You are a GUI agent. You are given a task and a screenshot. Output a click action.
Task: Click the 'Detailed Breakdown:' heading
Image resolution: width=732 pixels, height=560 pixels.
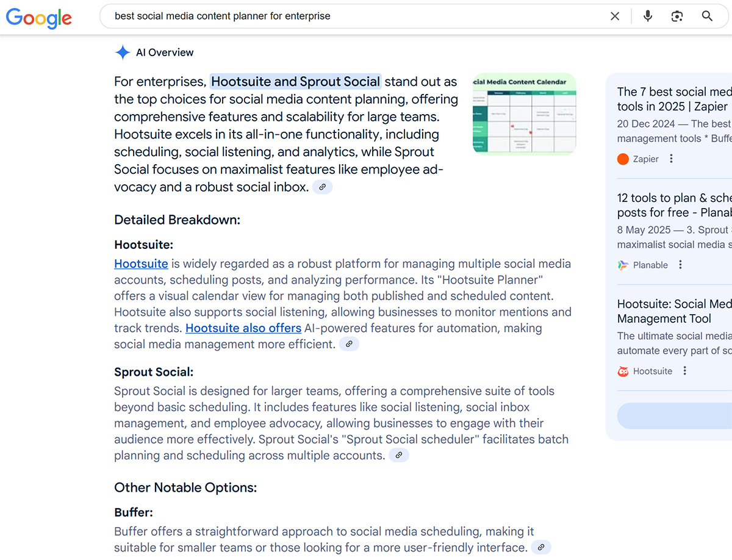pos(178,220)
